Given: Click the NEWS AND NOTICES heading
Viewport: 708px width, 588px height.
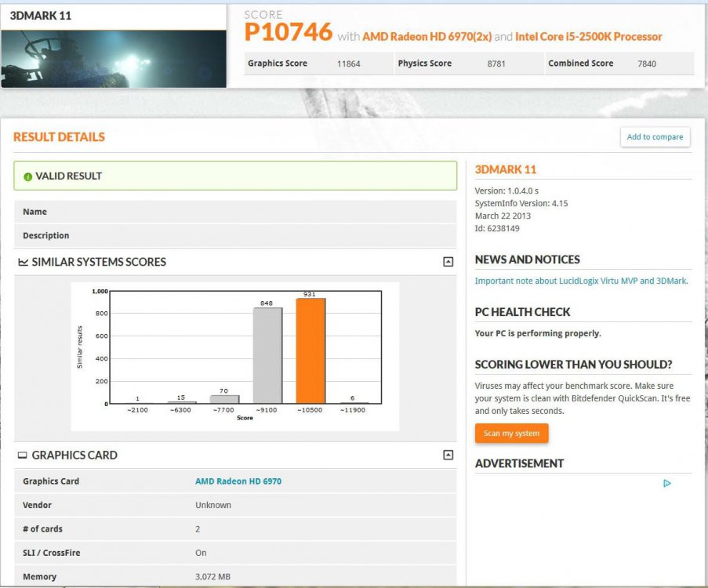Looking at the screenshot, I should pos(528,260).
